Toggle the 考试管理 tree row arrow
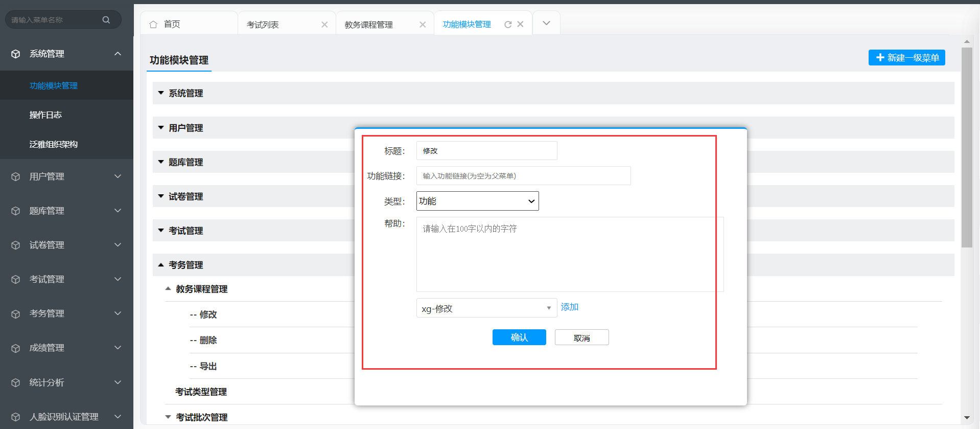Image resolution: width=980 pixels, height=429 pixels. click(161, 231)
